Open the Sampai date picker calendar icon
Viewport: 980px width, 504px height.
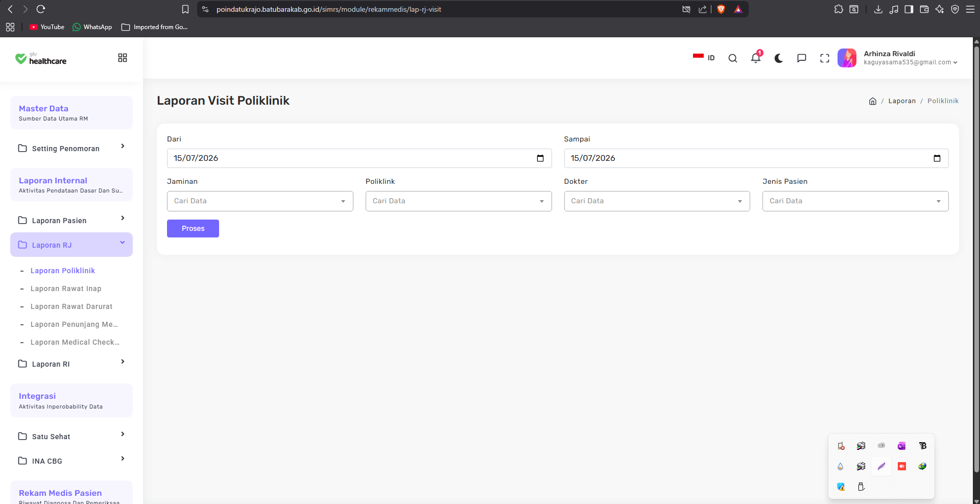pyautogui.click(x=937, y=158)
